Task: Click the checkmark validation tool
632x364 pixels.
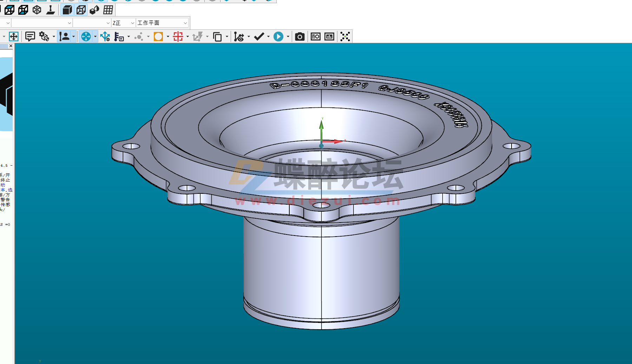Action: click(259, 36)
